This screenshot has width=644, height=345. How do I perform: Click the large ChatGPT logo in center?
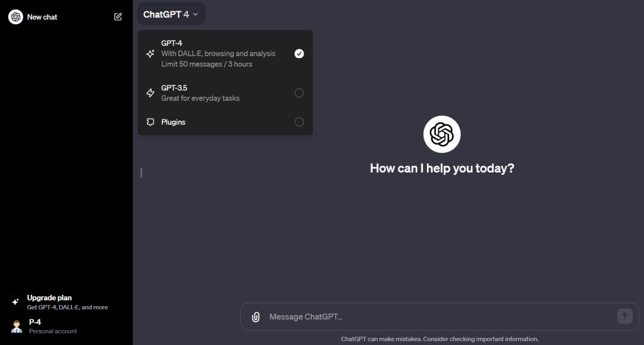point(442,134)
